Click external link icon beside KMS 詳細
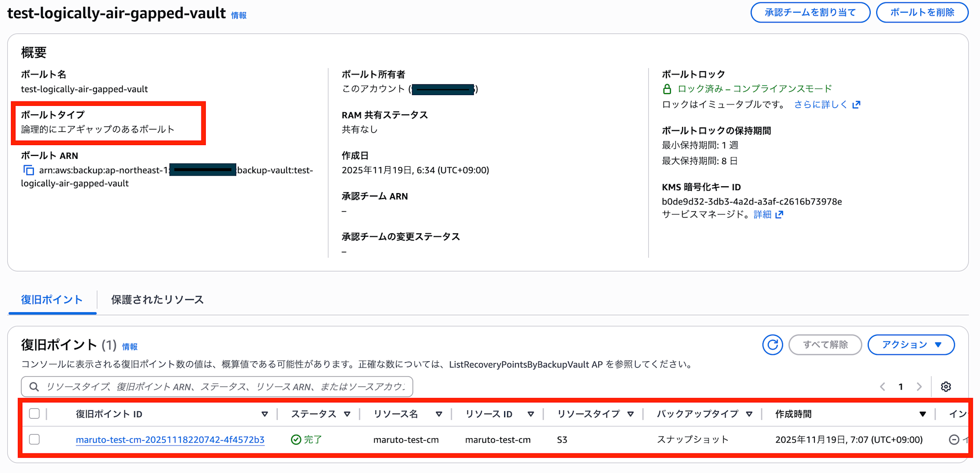Viewport: 980px width, 473px height. 779,214
